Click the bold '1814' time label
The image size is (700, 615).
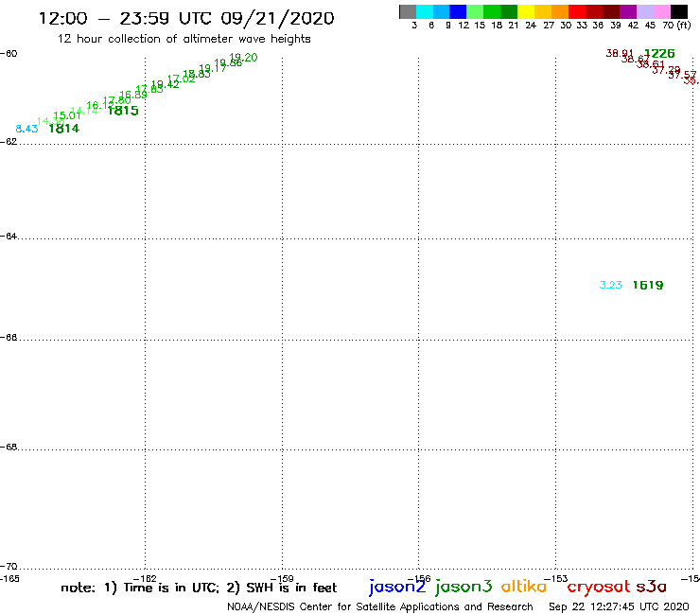tap(63, 129)
